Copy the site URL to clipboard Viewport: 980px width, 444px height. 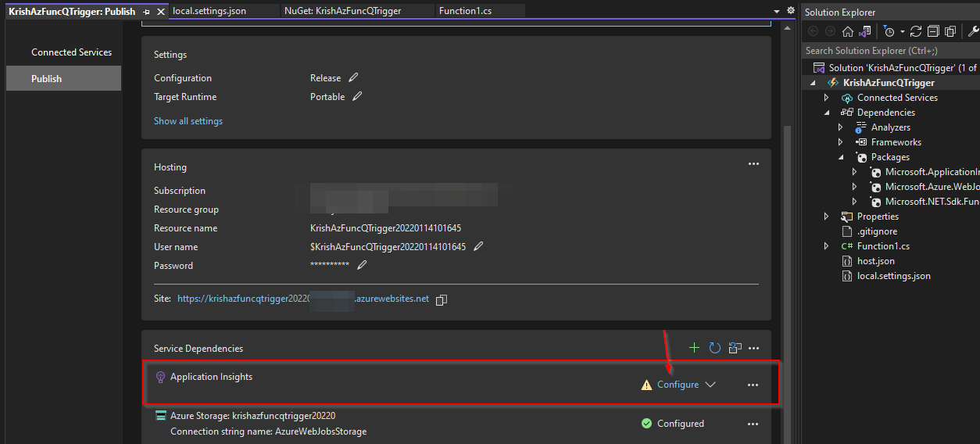pyautogui.click(x=442, y=299)
